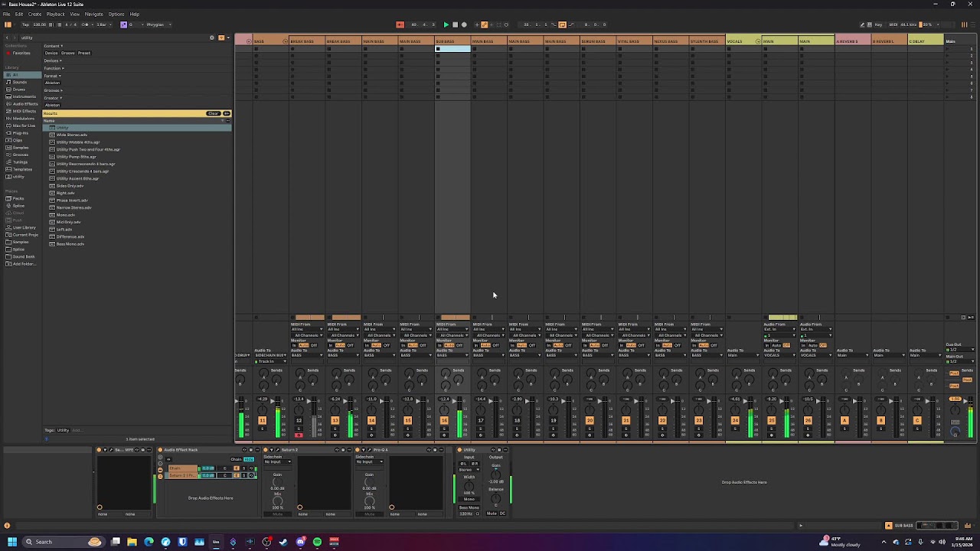The height and width of the screenshot is (551, 980).
Task: Select Instruments in the Library sidebar
Action: pos(24,96)
